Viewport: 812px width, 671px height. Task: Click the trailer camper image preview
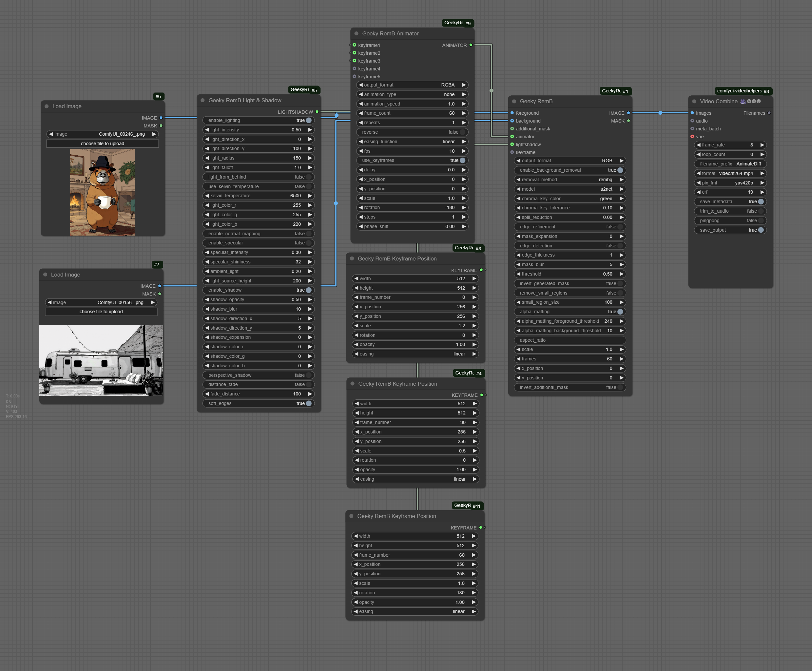[x=101, y=360]
